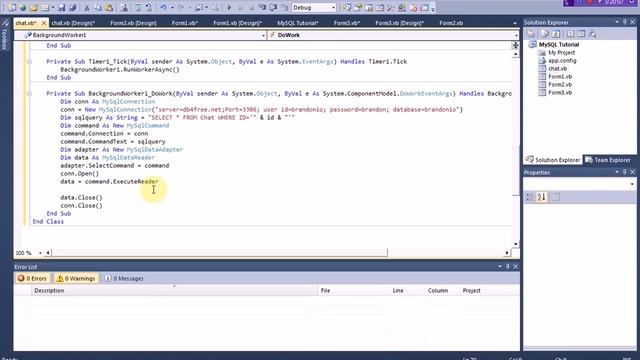The height and width of the screenshot is (360, 640).
Task: Toggle the 0 Warnings filter
Action: [76, 278]
